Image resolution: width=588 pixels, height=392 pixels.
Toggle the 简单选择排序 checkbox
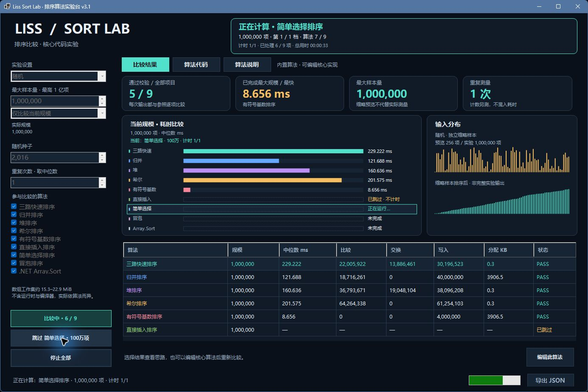click(14, 255)
